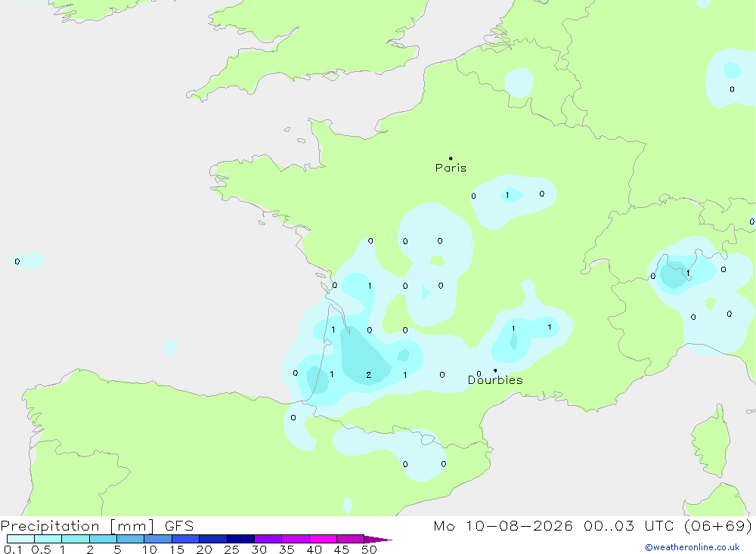Select the 5 mm legend color swatch
The height and width of the screenshot is (554, 756).
coord(130,539)
